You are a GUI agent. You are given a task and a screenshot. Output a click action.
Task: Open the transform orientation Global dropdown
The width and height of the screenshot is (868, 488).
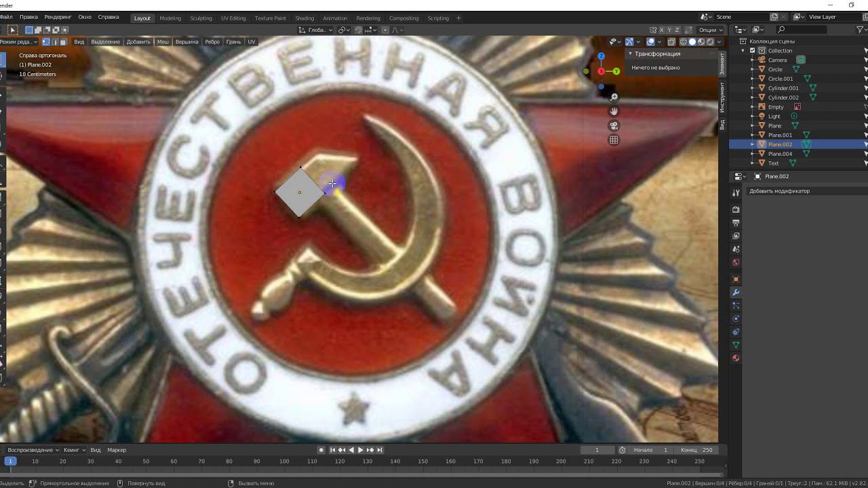316,30
